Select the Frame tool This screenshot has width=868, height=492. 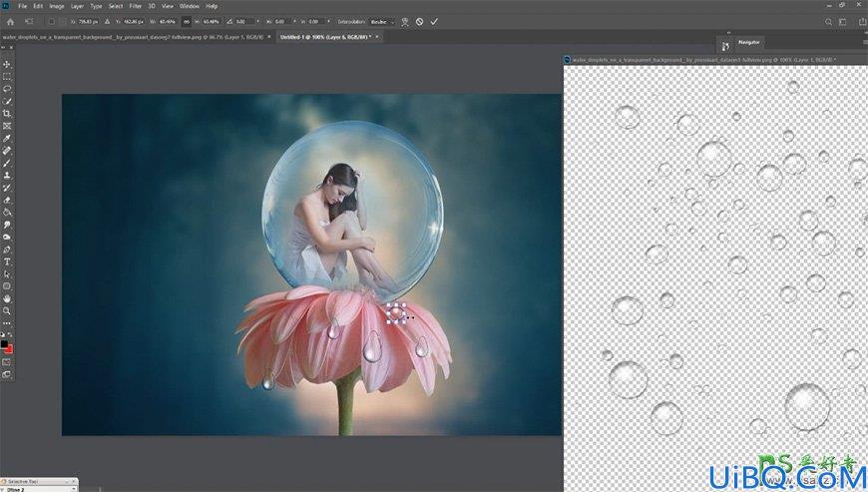pyautogui.click(x=7, y=126)
